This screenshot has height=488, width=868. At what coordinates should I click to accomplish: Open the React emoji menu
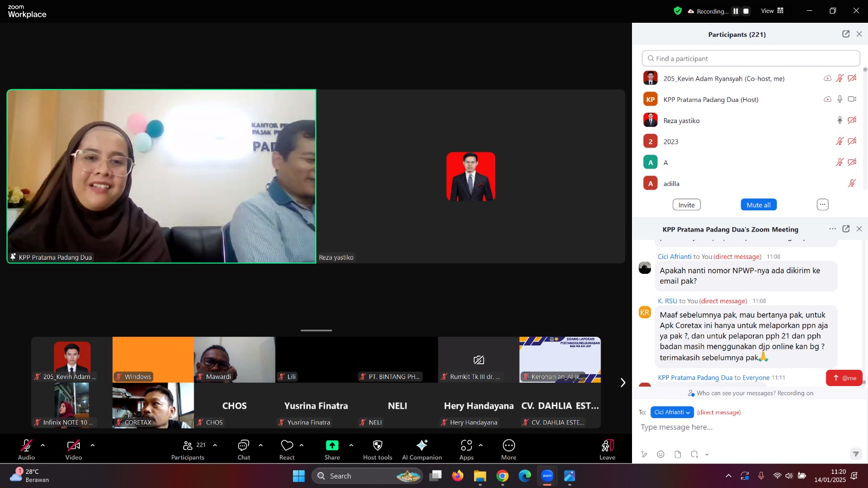point(287,446)
